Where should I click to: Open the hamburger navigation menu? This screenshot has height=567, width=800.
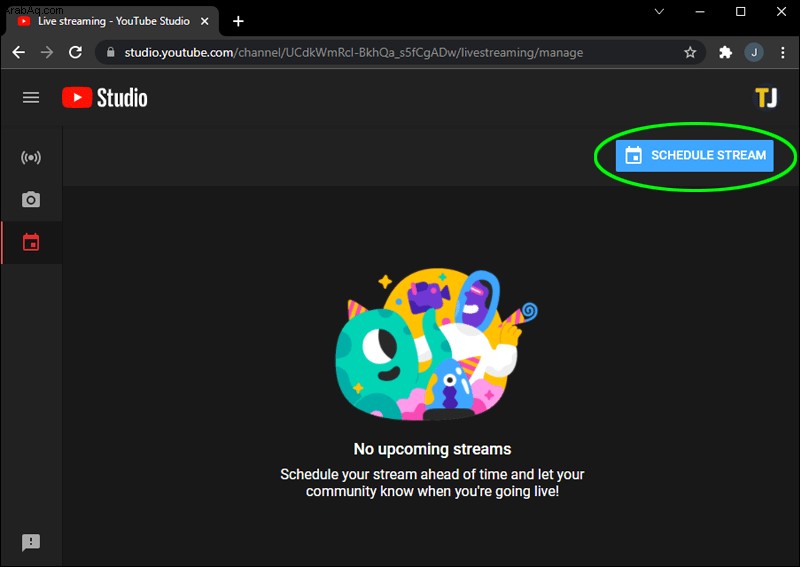coord(31,97)
